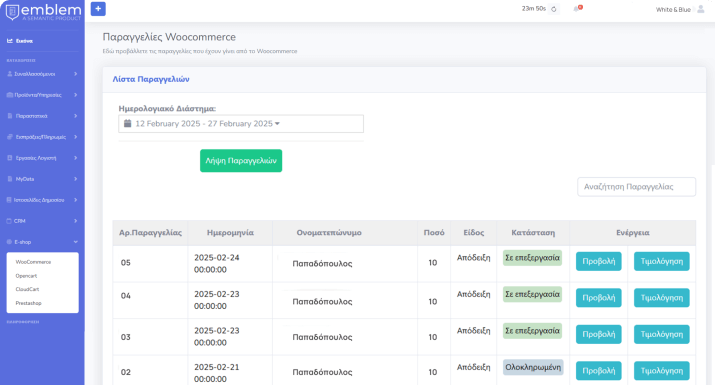
Task: Open the date range picker dropdown
Action: click(x=241, y=123)
